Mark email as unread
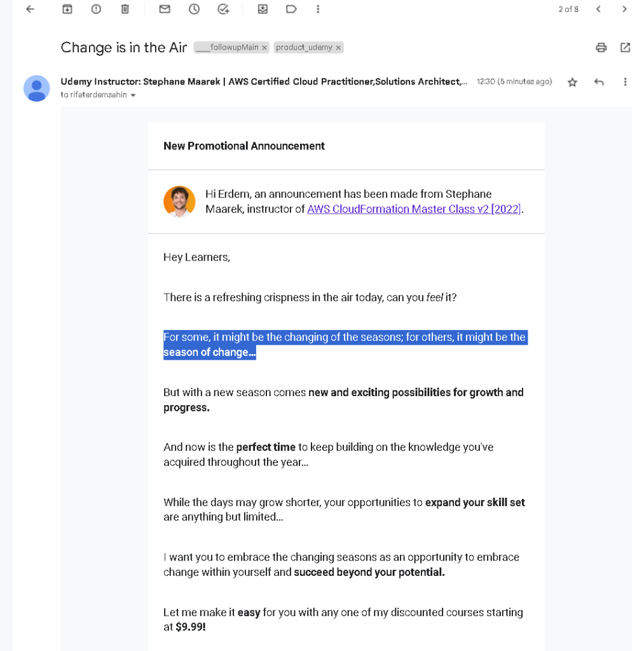Image resolution: width=644 pixels, height=651 pixels. click(x=165, y=9)
